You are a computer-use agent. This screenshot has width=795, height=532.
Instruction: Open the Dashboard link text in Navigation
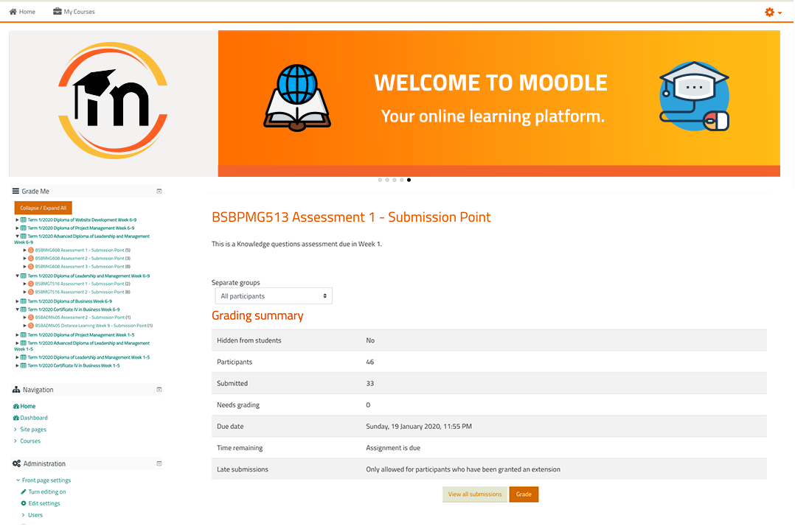click(x=34, y=418)
